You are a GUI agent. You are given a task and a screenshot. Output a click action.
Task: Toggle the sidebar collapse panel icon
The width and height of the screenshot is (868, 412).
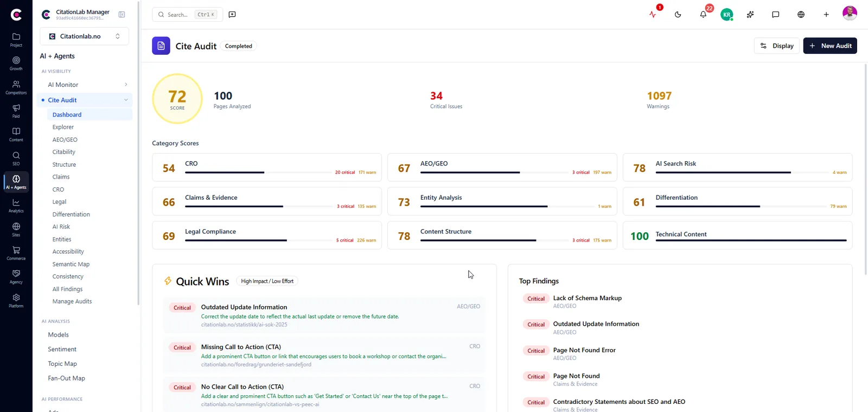pyautogui.click(x=122, y=15)
